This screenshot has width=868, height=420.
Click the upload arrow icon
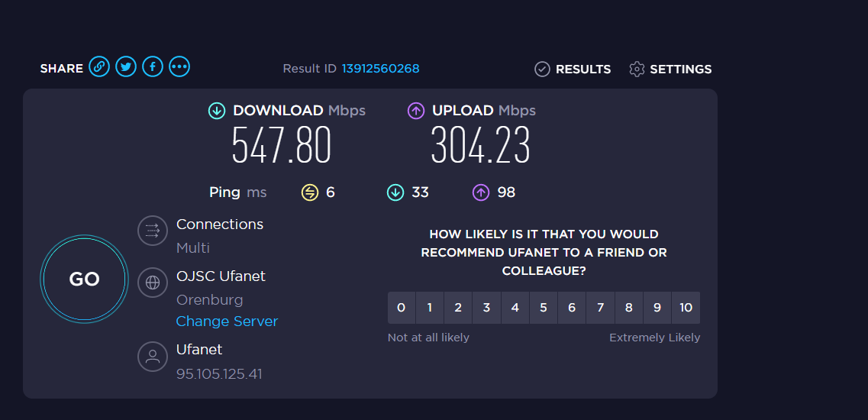pos(416,111)
